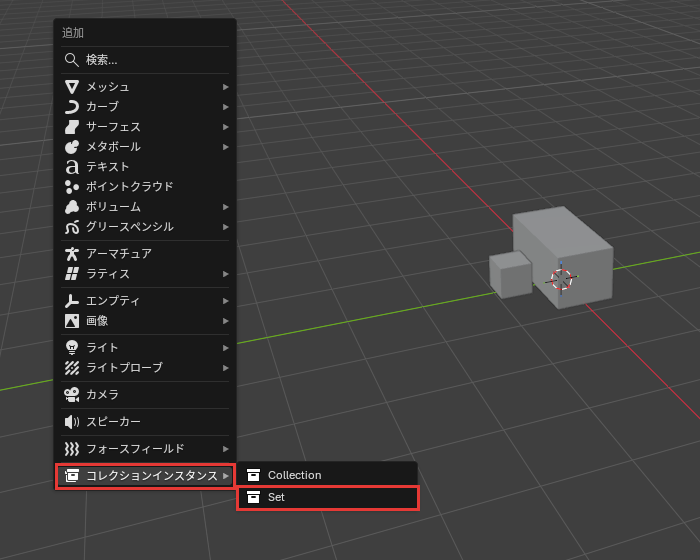Click the サーフェス surface icon
The width and height of the screenshot is (700, 560).
click(72, 127)
